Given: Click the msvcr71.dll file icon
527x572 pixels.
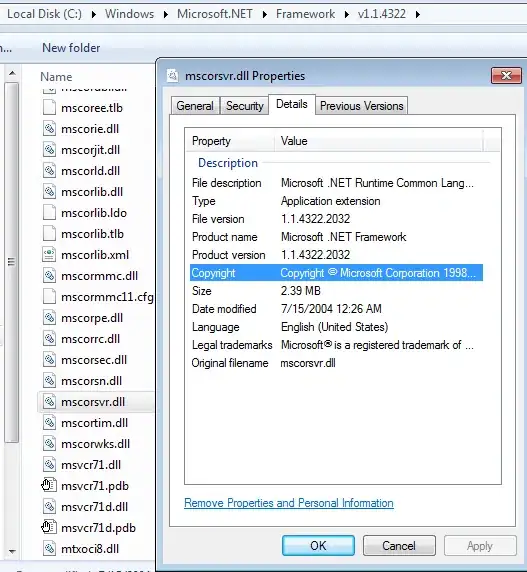Looking at the screenshot, I should coord(49,464).
